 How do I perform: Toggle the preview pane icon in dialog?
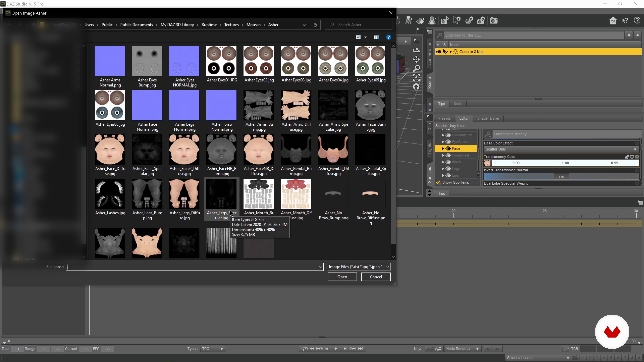point(377,37)
